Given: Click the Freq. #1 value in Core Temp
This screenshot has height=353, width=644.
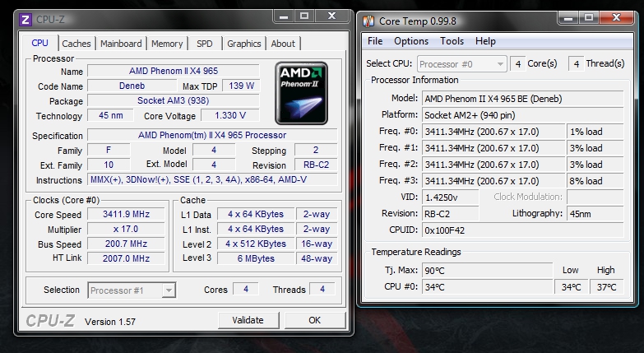Looking at the screenshot, I should point(493,148).
